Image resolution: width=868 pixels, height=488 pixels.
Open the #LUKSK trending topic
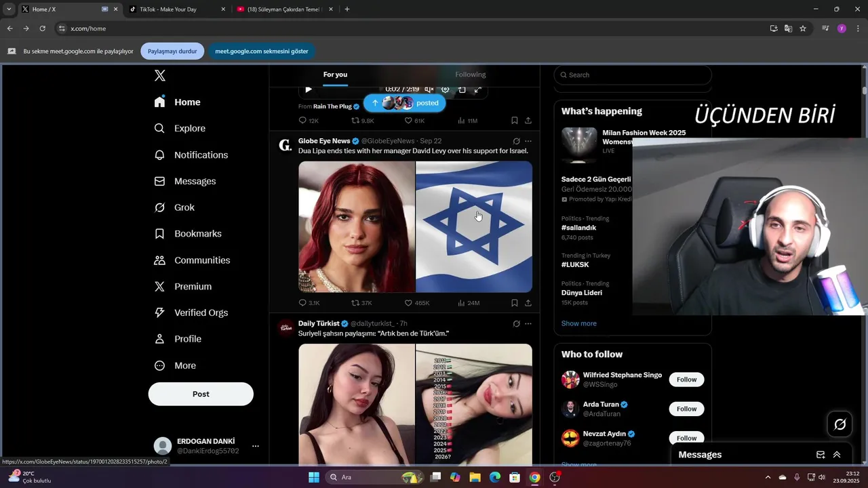[x=575, y=265]
